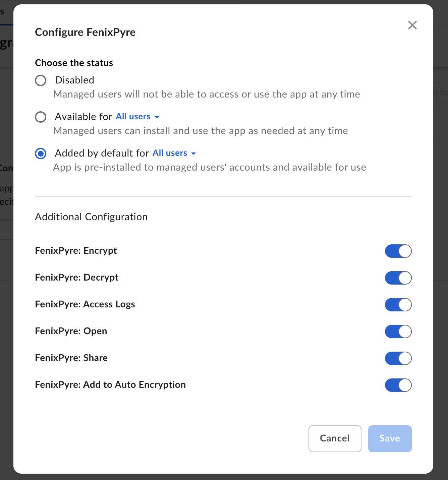This screenshot has height=480, width=448.
Task: Open All users dropdown beside Available for
Action: [133, 117]
